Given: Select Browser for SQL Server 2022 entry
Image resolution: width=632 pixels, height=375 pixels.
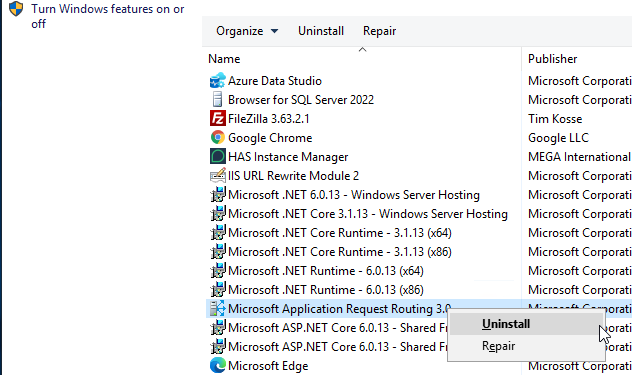Looking at the screenshot, I should tap(301, 100).
